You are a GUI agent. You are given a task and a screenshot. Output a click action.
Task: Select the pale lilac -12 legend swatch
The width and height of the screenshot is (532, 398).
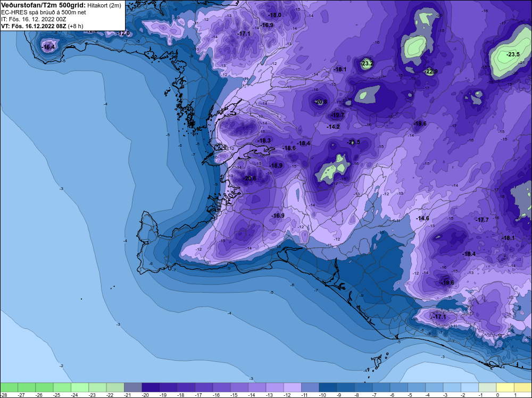click(293, 387)
